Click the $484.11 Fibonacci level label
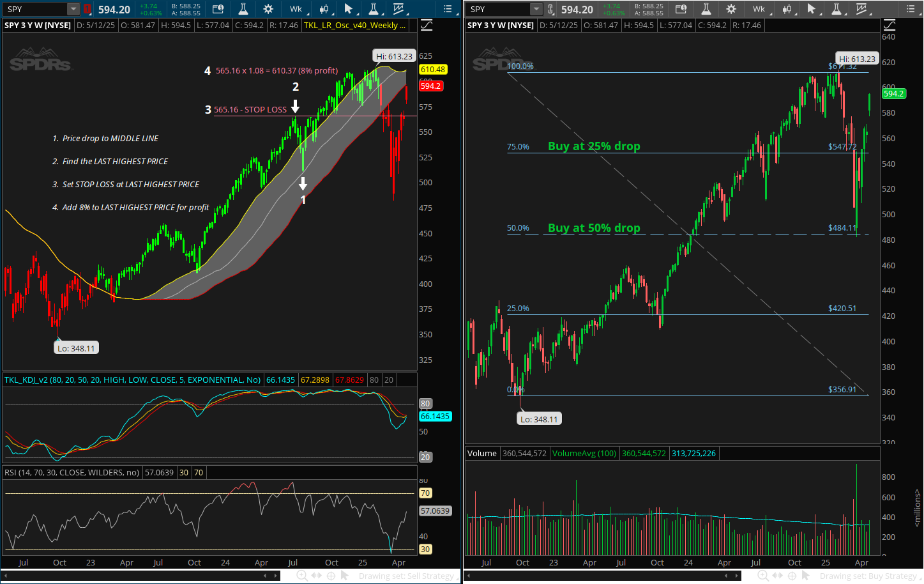Image resolution: width=924 pixels, height=584 pixels. (842, 228)
